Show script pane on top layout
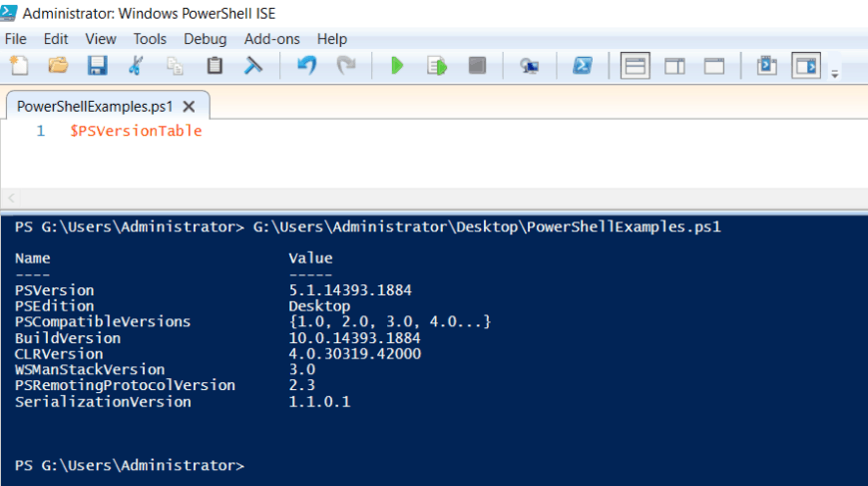 [635, 66]
